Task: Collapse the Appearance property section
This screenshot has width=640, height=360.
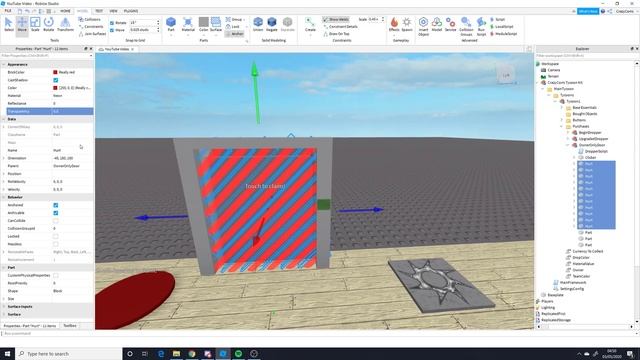Action: click(4, 64)
